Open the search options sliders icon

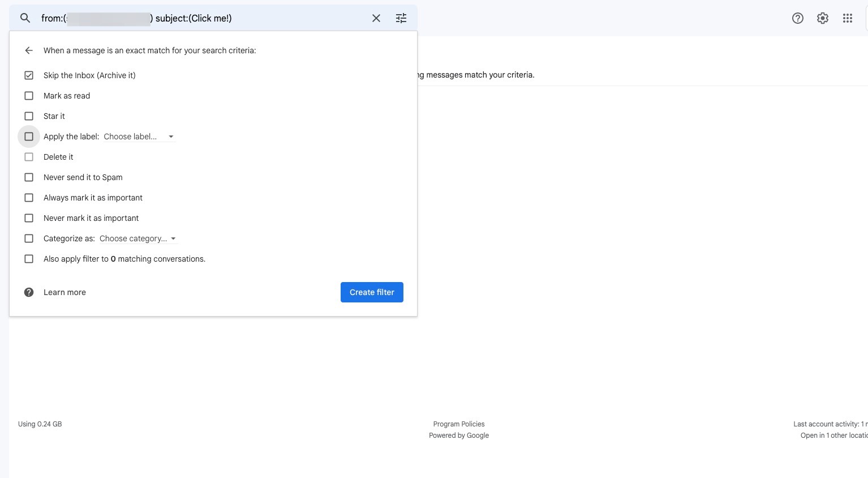pos(401,18)
